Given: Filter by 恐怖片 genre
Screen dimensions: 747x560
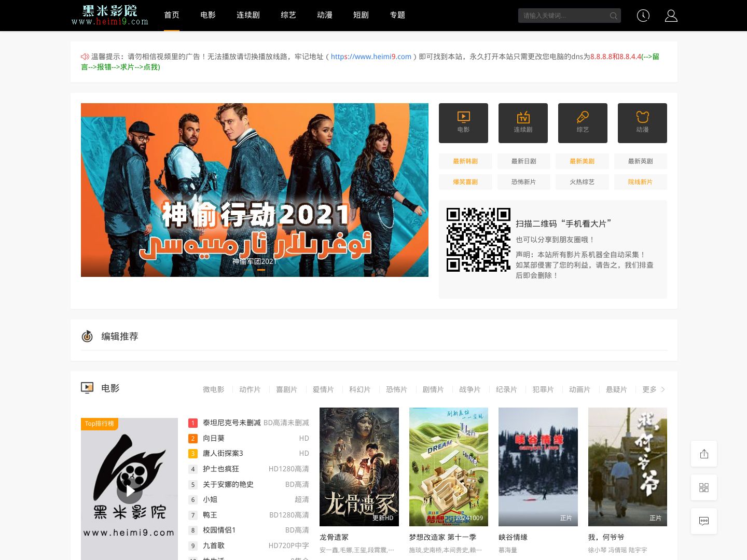Looking at the screenshot, I should pos(397,389).
